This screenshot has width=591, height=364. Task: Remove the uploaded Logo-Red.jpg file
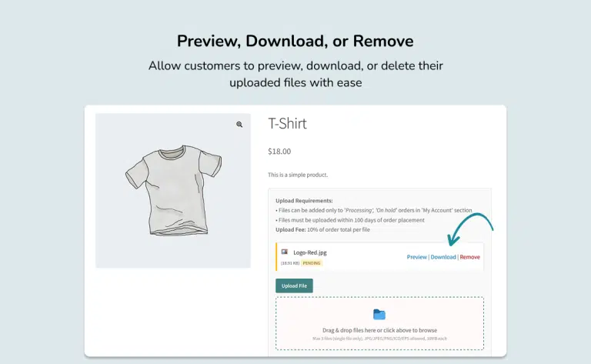coord(469,257)
